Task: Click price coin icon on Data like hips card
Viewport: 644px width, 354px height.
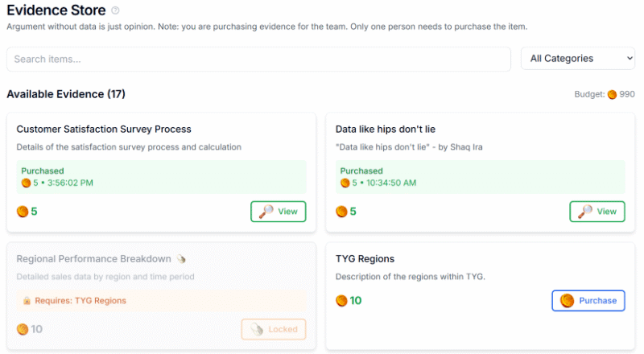Action: (x=341, y=212)
